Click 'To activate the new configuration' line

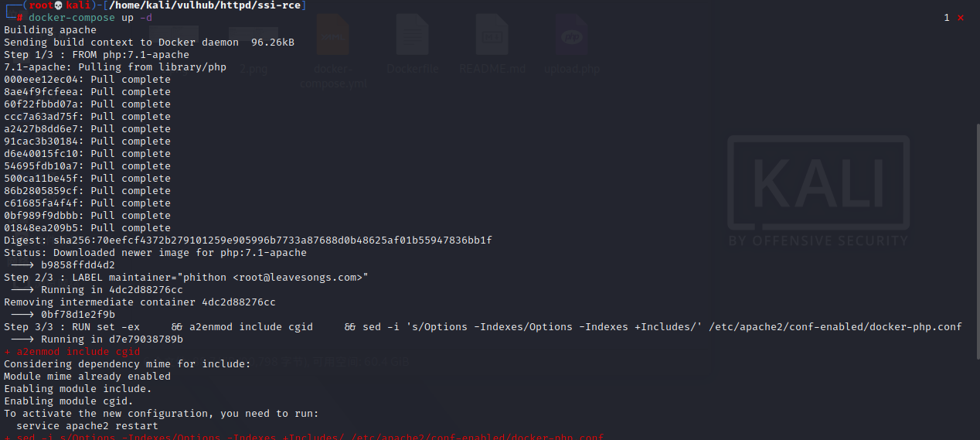tap(162, 414)
